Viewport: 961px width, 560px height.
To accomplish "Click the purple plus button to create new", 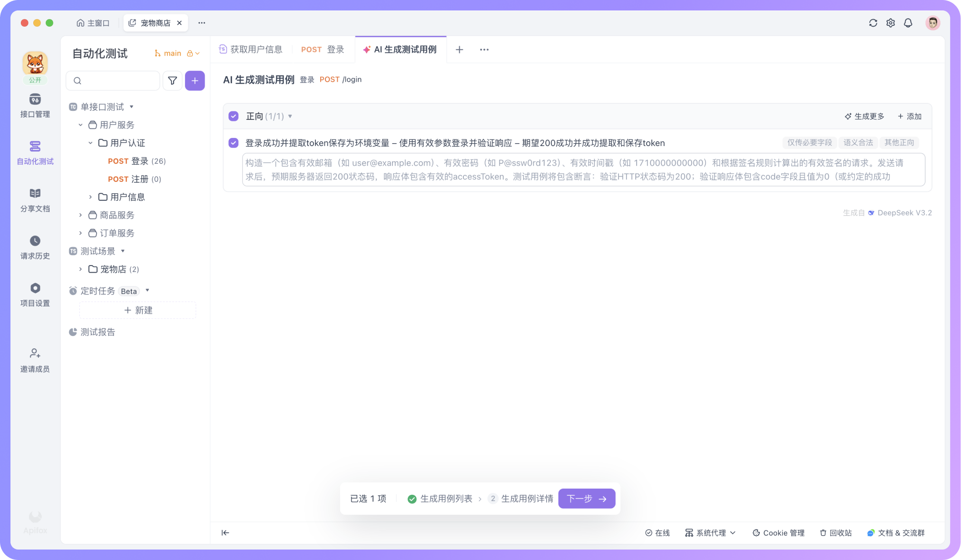I will tap(195, 80).
